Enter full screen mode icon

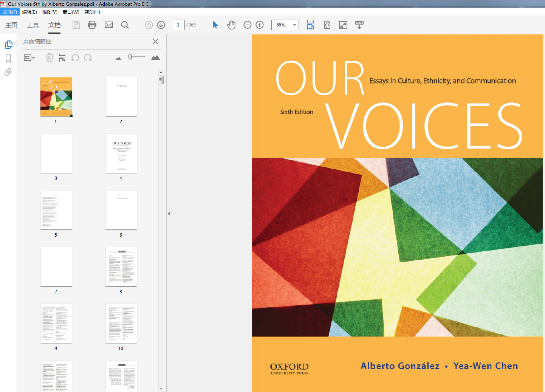[x=343, y=25]
